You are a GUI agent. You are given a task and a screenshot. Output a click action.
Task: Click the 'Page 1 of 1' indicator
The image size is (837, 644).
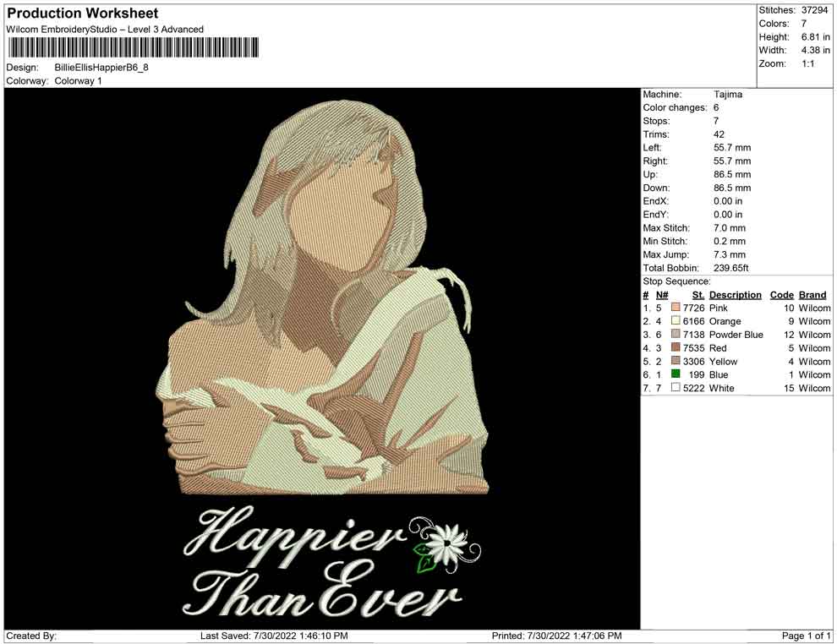(806, 636)
